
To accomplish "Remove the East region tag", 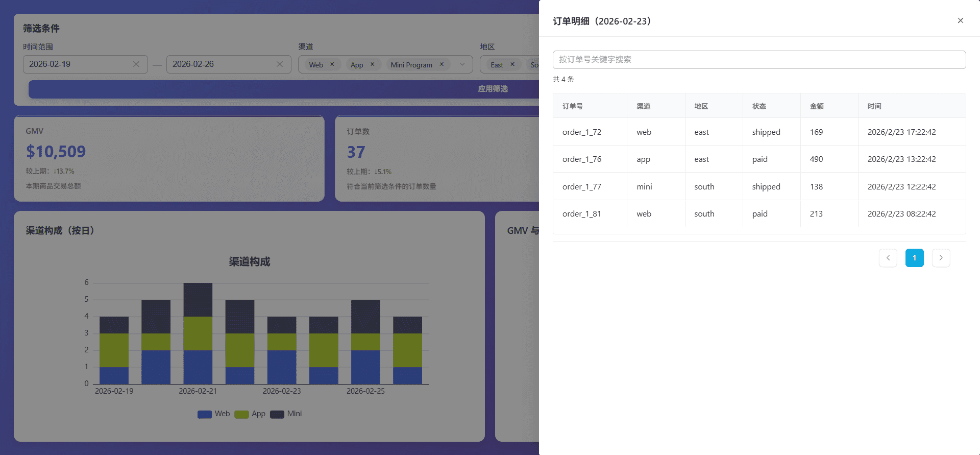I will click(512, 64).
